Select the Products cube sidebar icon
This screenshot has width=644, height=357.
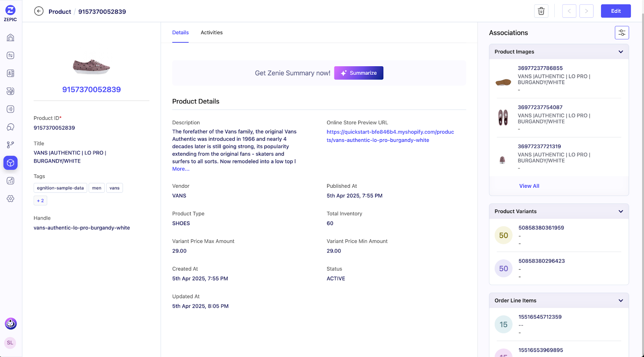pos(10,163)
